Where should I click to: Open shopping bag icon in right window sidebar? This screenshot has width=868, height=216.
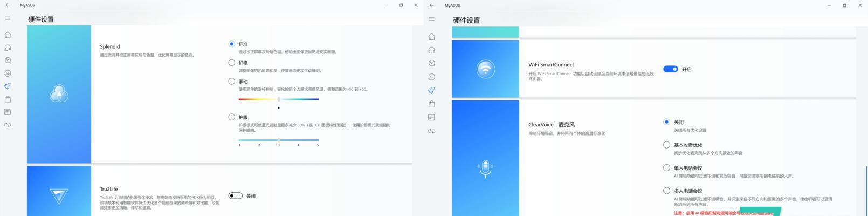(x=431, y=104)
